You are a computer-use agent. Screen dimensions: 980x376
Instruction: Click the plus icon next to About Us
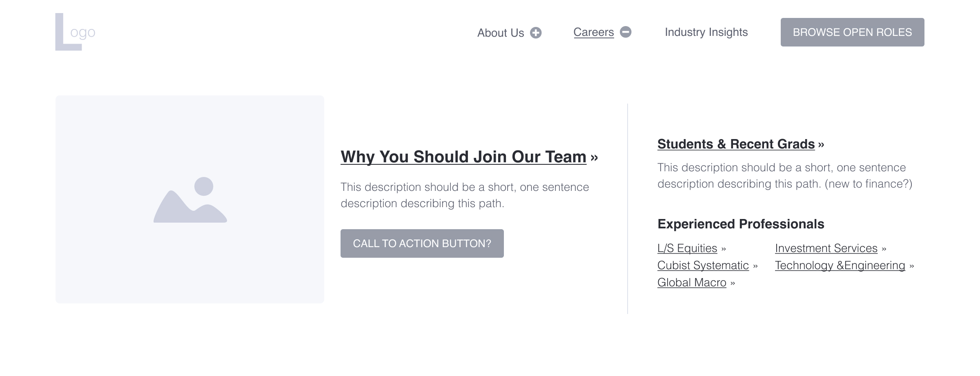point(536,32)
